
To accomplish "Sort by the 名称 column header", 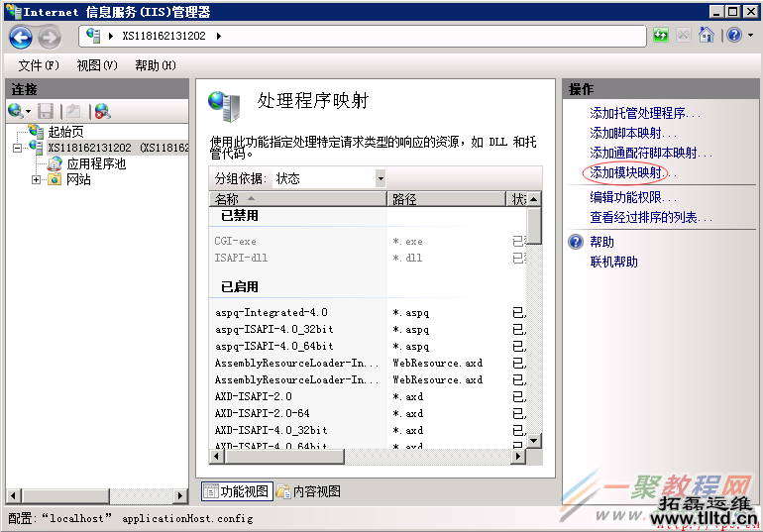I will pyautogui.click(x=298, y=199).
